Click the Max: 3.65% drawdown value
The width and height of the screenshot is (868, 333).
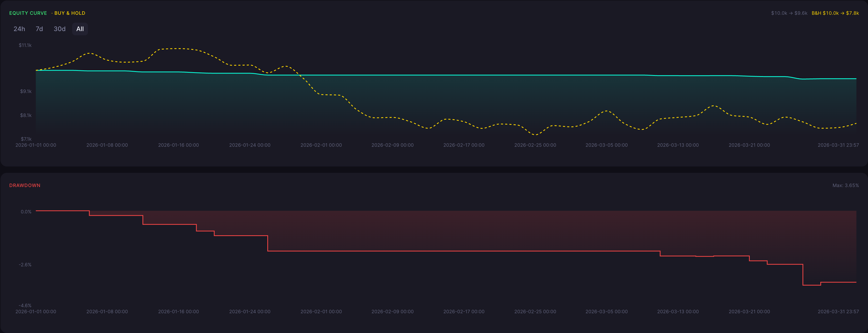point(845,185)
